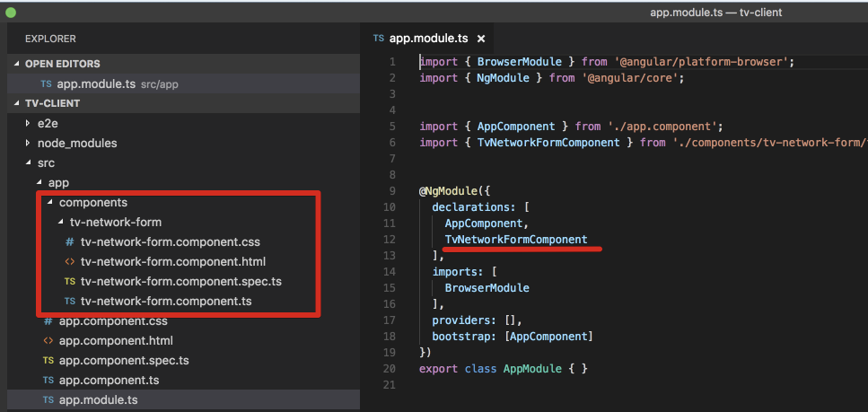Close the app.module.ts tab
This screenshot has width=868, height=412.
481,39
